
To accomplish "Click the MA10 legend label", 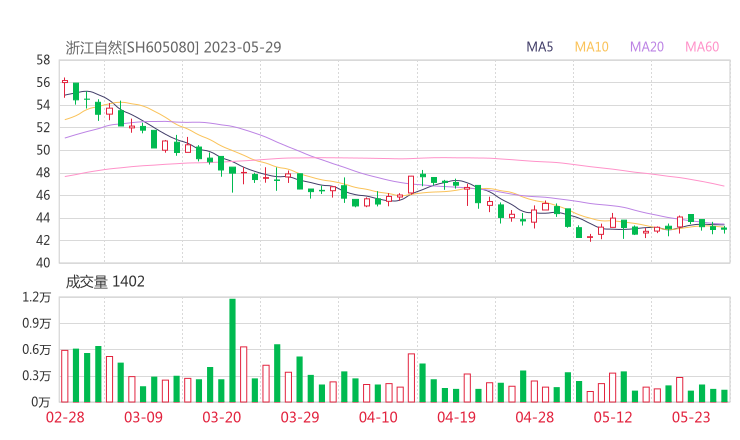I will [x=591, y=47].
